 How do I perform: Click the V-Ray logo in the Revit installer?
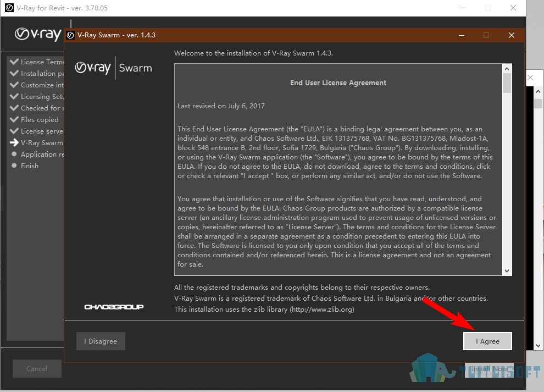[x=38, y=34]
